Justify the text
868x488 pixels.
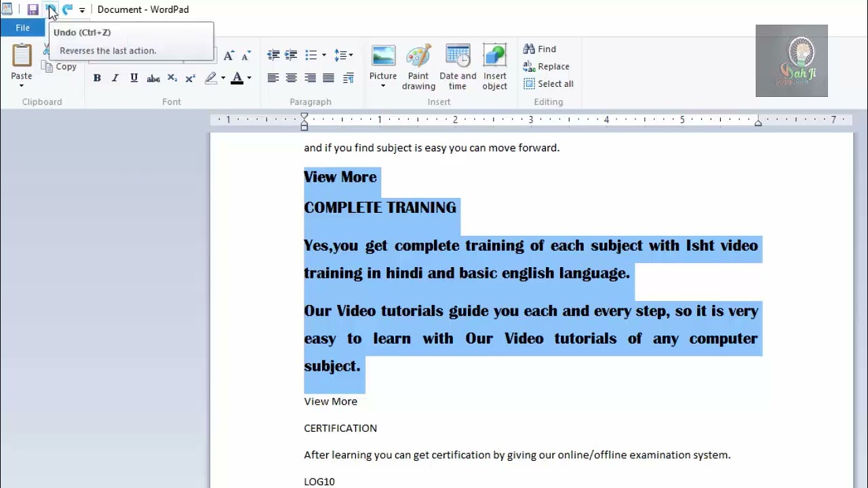coord(328,79)
